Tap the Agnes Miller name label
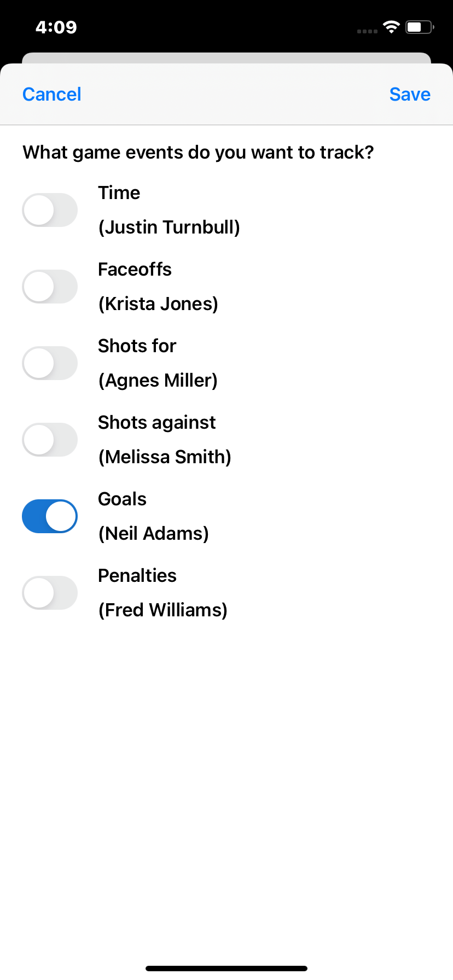453x980 pixels. coord(158,381)
